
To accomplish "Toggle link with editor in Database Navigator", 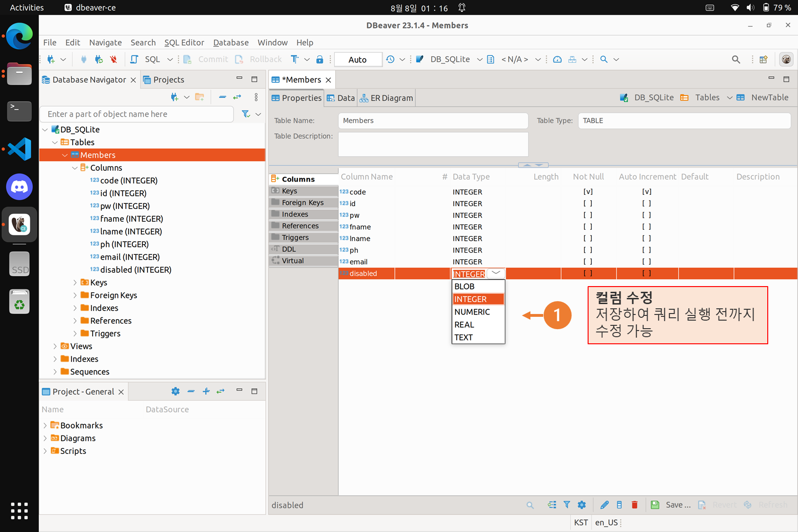I will (x=237, y=97).
